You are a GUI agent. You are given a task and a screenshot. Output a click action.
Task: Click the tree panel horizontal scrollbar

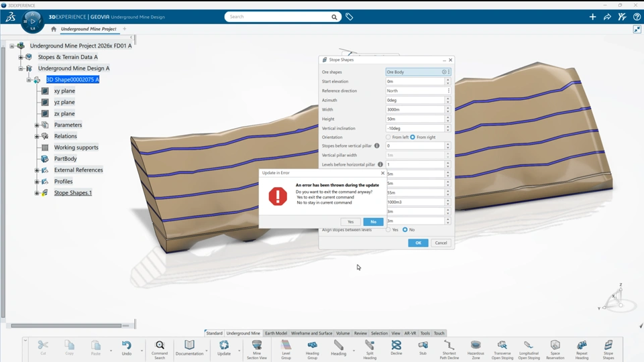click(x=66, y=326)
